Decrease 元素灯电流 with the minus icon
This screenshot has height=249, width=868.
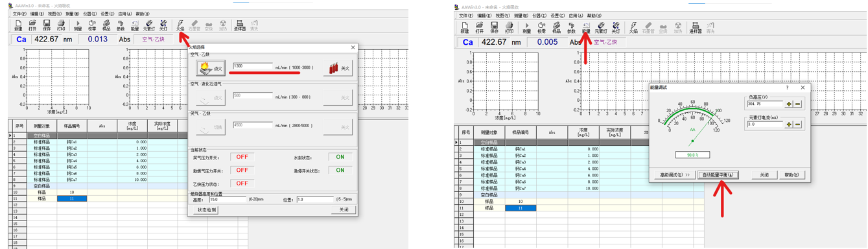click(798, 124)
